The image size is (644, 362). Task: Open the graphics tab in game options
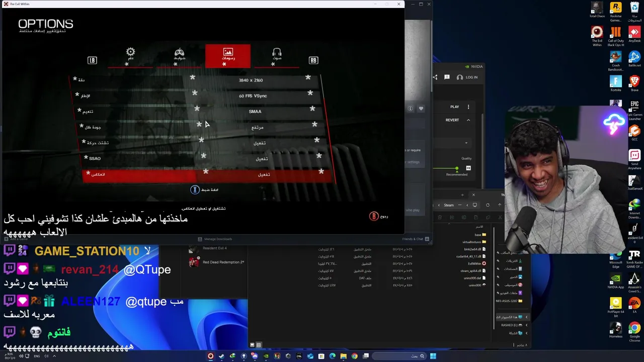(228, 55)
